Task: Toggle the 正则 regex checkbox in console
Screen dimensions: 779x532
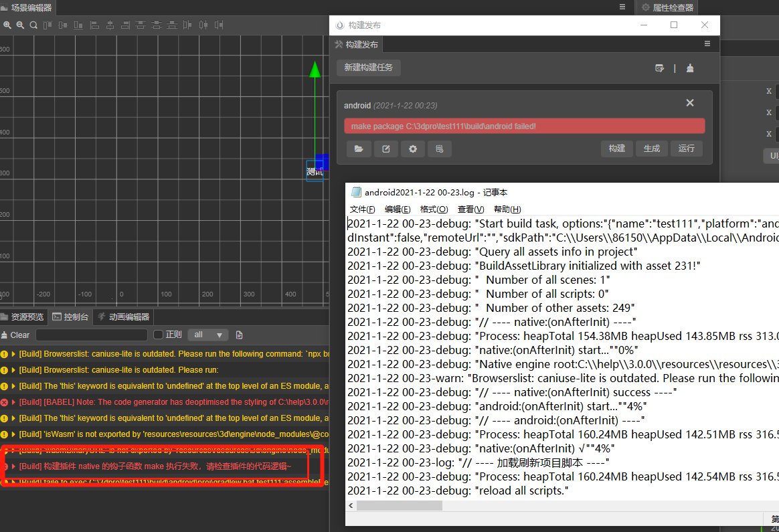Action: [x=159, y=335]
